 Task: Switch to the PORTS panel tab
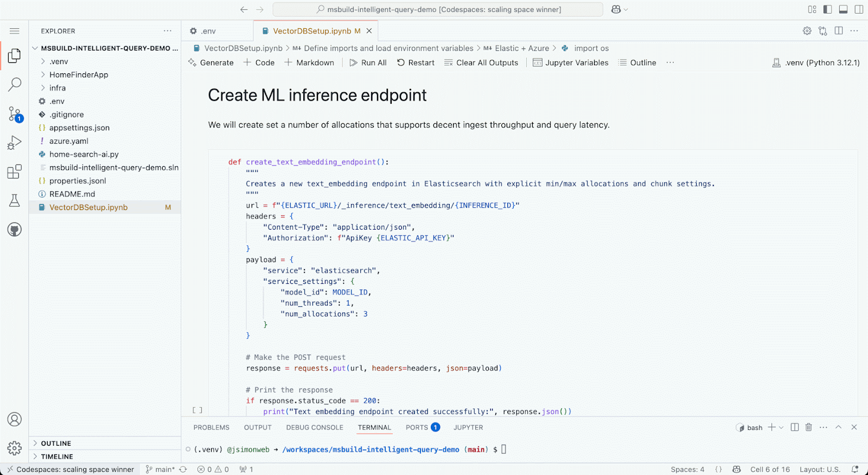[x=417, y=427]
